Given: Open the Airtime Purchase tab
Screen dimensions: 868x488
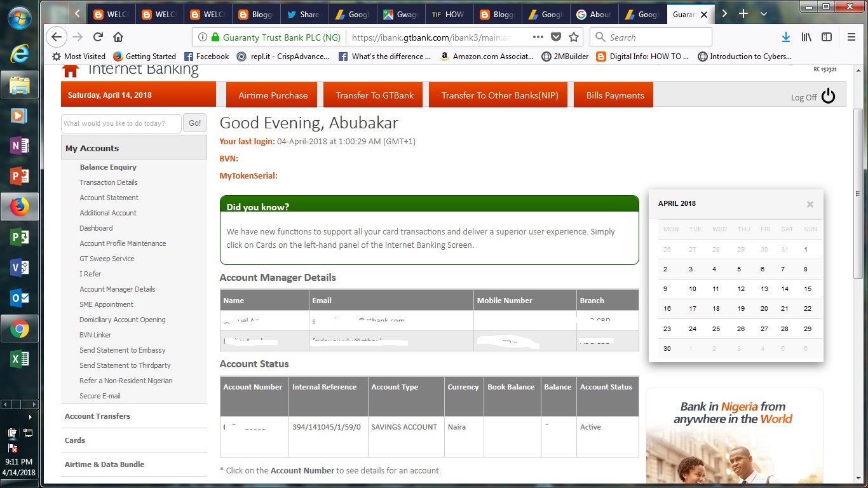Looking at the screenshot, I should 273,95.
